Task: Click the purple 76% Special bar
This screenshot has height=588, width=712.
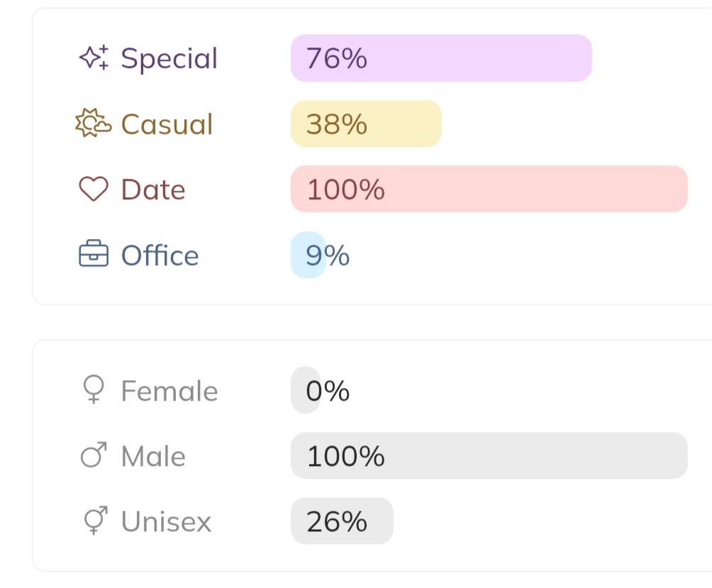Action: click(441, 58)
